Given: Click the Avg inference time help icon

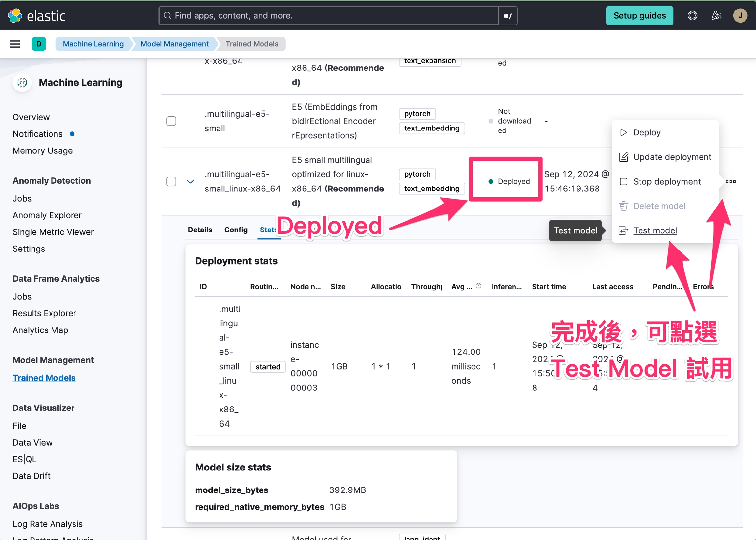Looking at the screenshot, I should click(x=478, y=286).
